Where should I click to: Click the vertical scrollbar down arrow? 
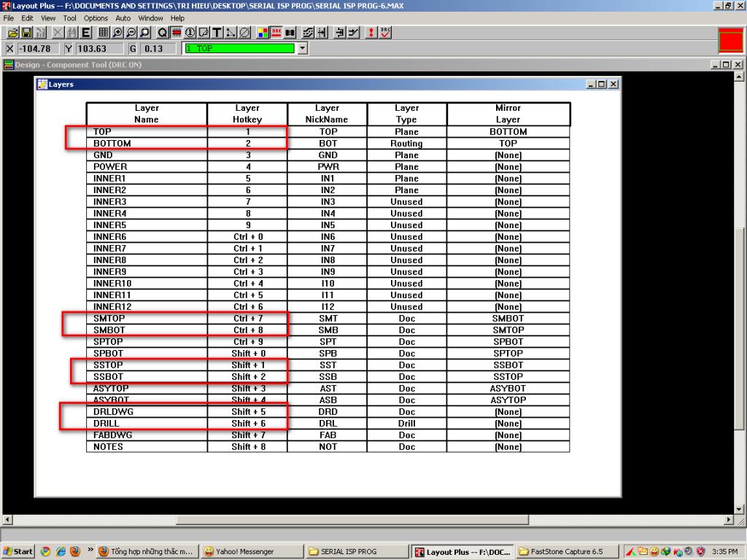point(739,509)
